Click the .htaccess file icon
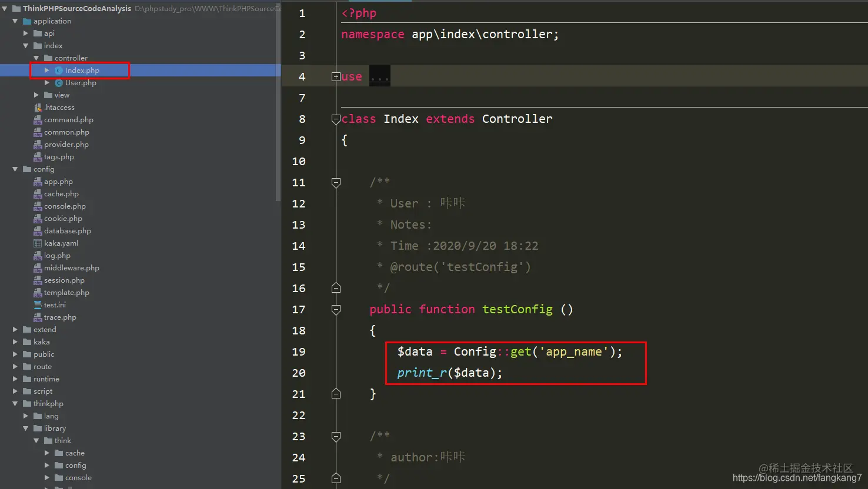Image resolution: width=868 pixels, height=489 pixels. click(x=38, y=107)
